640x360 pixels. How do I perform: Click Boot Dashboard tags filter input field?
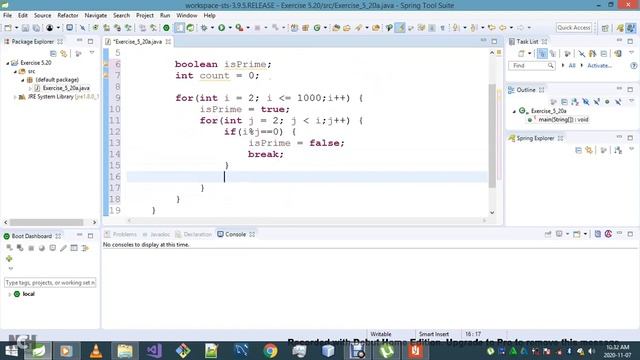point(50,282)
